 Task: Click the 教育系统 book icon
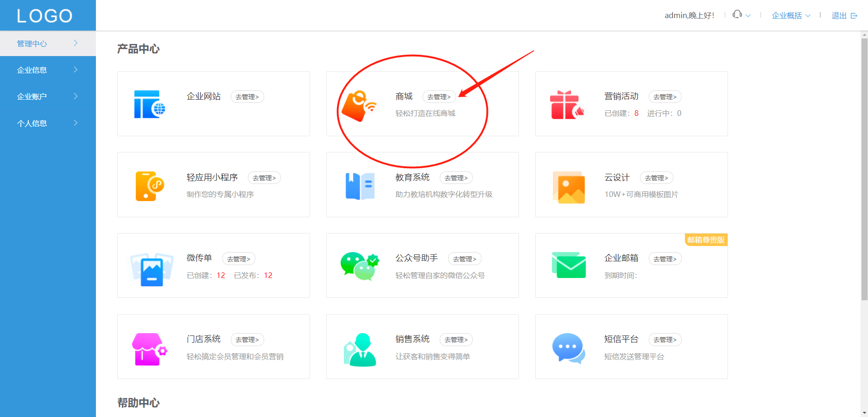click(x=359, y=185)
